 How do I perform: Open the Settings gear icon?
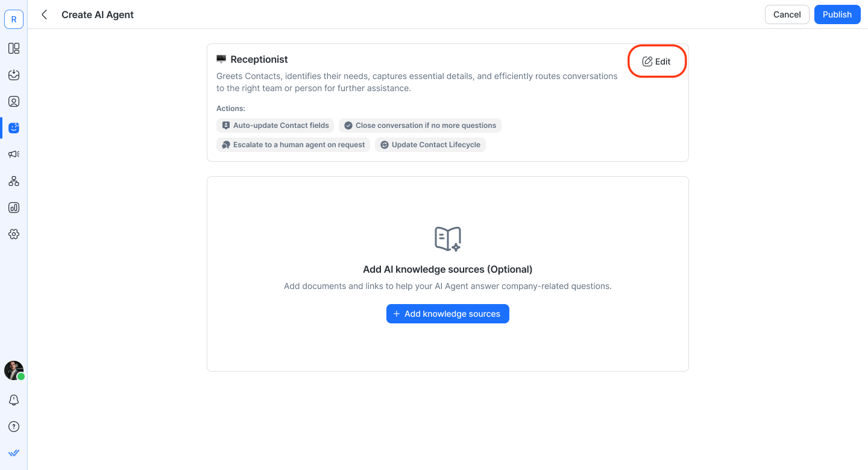[x=14, y=234]
